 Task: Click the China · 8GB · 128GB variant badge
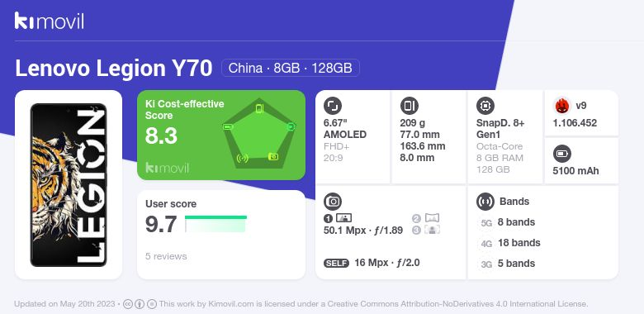pyautogui.click(x=291, y=68)
